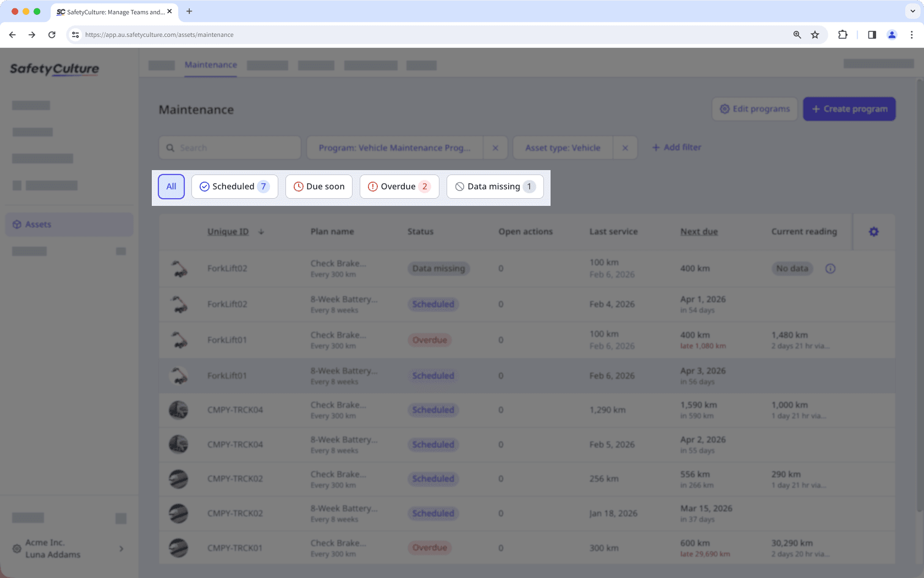
Task: Click the SafetyCulture logo
Action: point(54,69)
